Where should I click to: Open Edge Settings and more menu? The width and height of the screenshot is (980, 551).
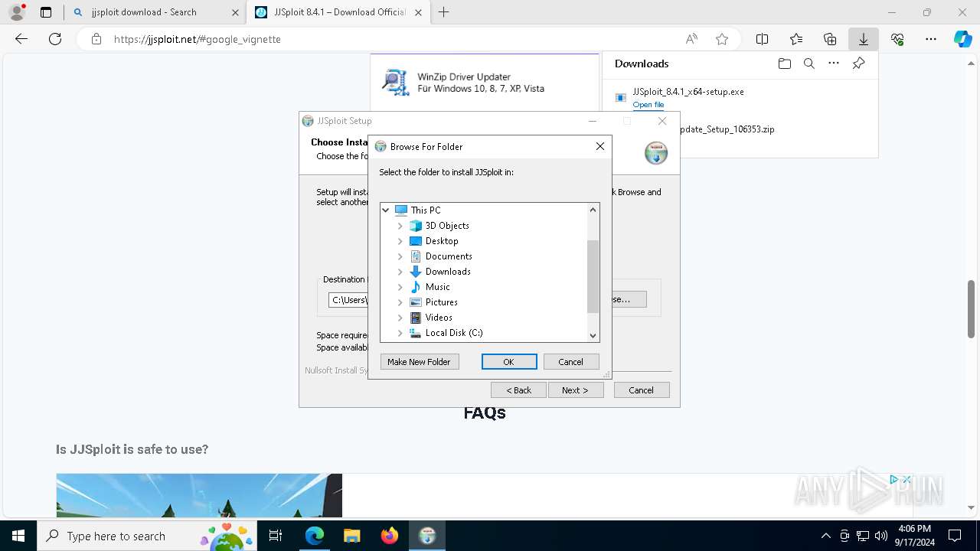click(931, 39)
